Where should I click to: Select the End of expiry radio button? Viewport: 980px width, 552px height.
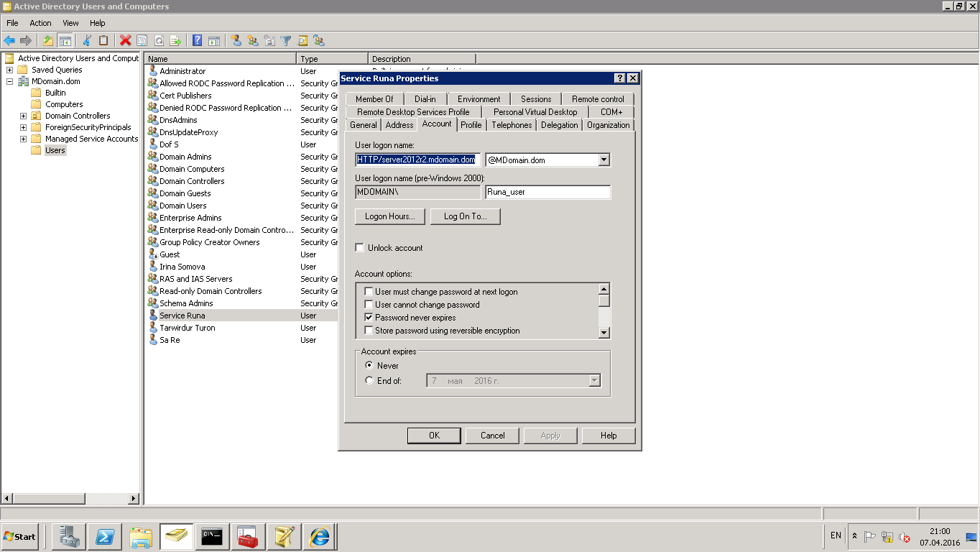point(369,381)
